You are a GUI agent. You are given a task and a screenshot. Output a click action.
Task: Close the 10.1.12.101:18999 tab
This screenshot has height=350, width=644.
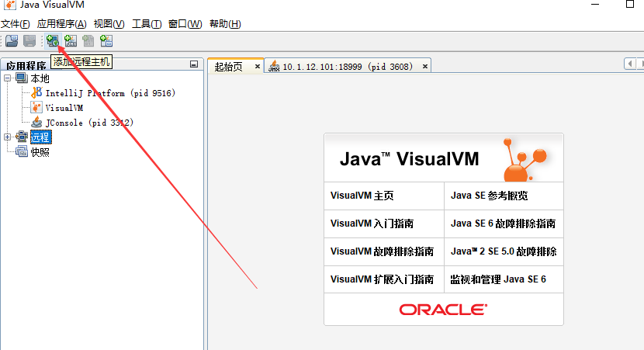coord(425,66)
